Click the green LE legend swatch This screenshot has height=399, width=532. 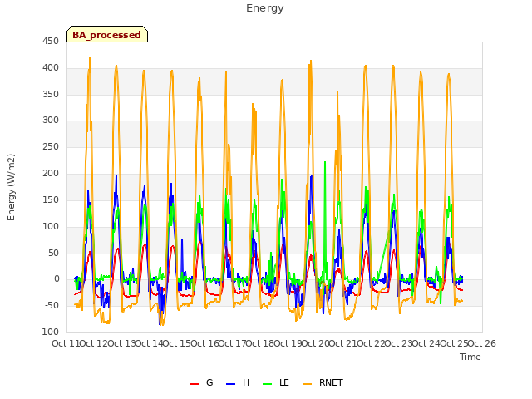268,384
